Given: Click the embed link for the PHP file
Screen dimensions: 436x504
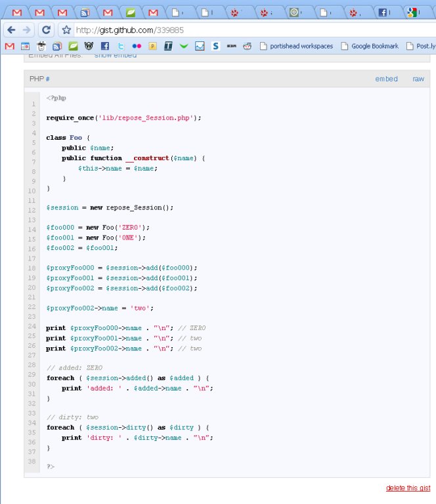Looking at the screenshot, I should pyautogui.click(x=386, y=79).
